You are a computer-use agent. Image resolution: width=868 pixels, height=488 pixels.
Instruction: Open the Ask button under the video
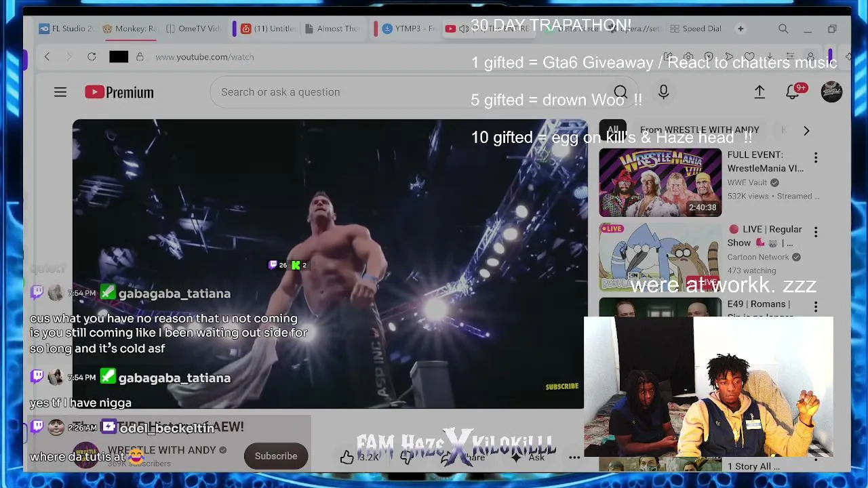[x=528, y=457]
